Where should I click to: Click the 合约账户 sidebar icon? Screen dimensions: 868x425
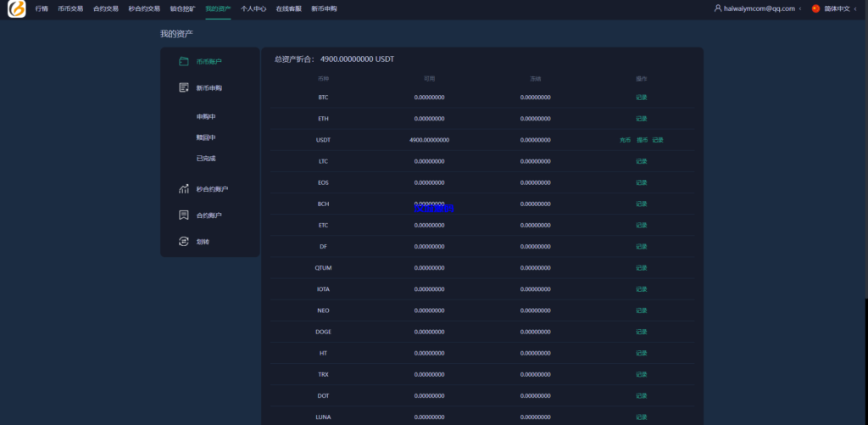click(184, 215)
